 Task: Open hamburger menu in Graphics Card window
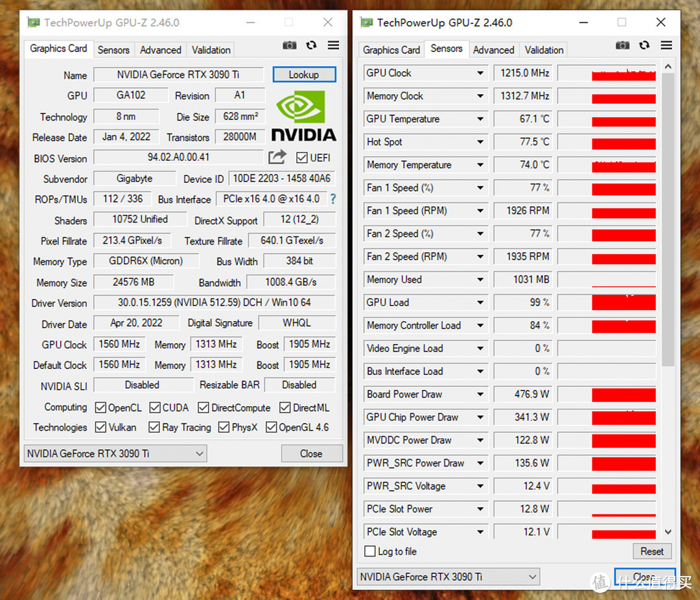point(334,45)
